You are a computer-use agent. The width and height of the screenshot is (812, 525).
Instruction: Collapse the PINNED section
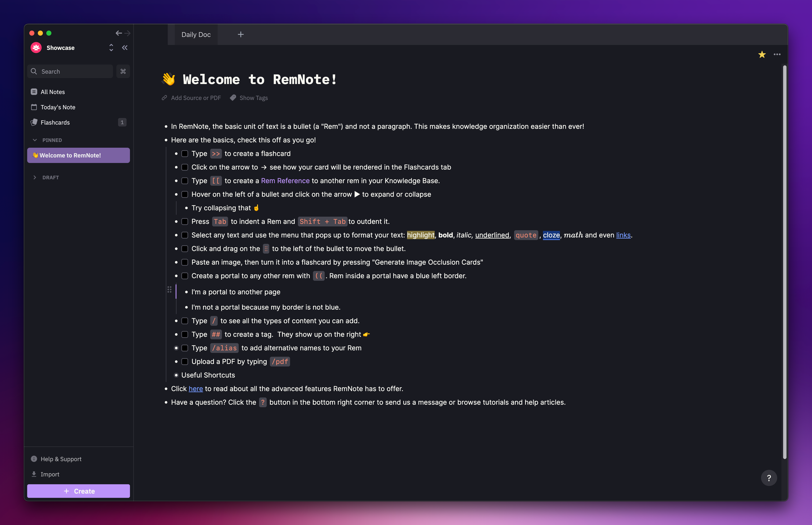point(35,140)
